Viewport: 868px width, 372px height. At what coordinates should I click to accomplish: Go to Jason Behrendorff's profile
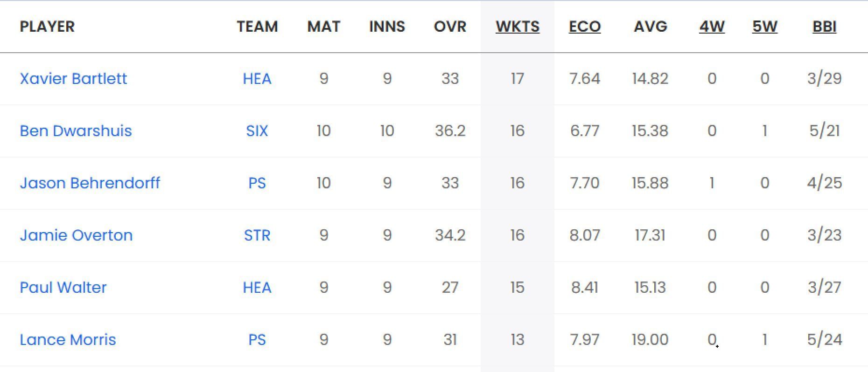point(90,183)
